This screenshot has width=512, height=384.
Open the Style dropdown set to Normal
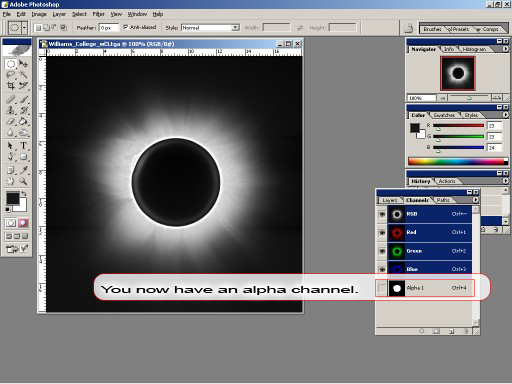[210, 28]
